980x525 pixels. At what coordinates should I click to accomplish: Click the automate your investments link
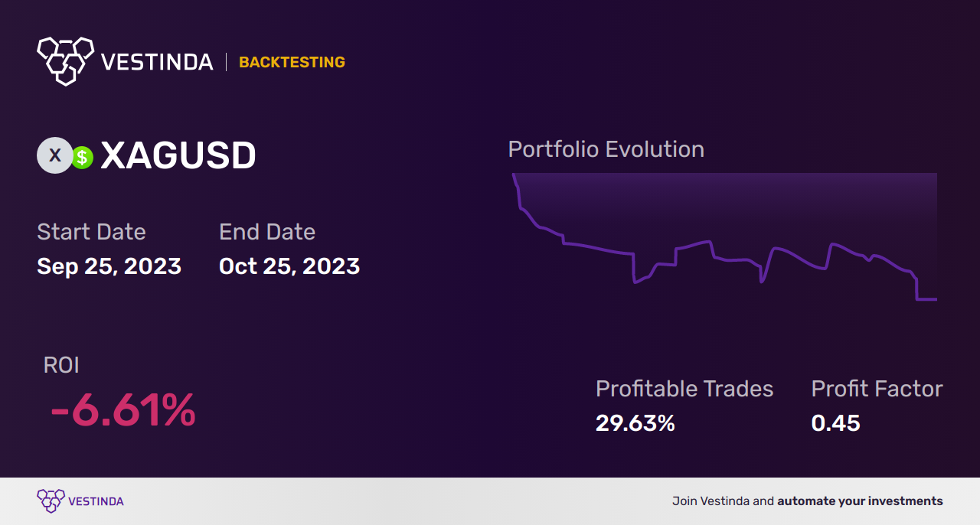tap(860, 501)
